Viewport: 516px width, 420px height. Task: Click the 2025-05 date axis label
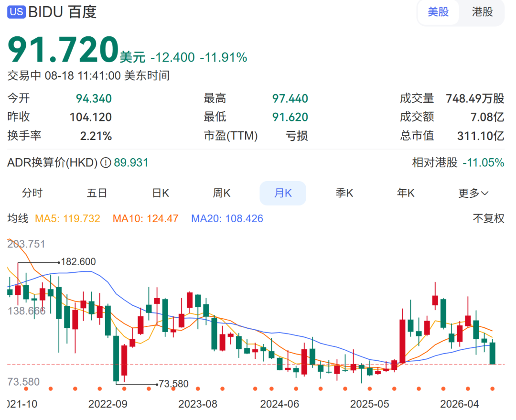(369, 404)
